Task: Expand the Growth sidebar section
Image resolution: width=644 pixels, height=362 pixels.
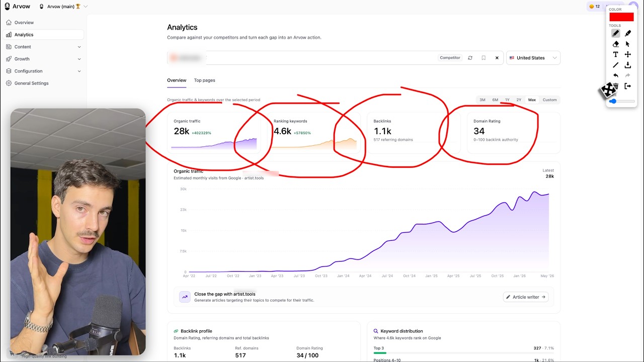Action: tap(43, 59)
